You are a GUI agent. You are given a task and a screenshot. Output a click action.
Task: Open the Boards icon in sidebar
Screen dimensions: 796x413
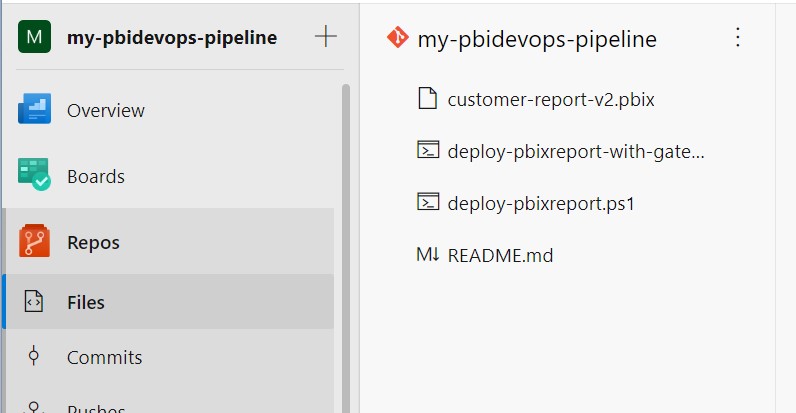[x=35, y=175]
